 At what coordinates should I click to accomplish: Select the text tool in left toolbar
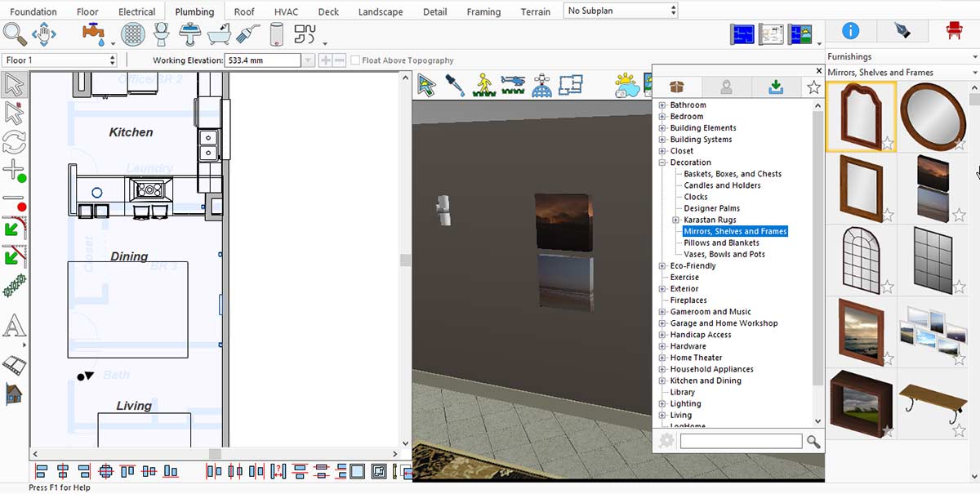click(14, 327)
